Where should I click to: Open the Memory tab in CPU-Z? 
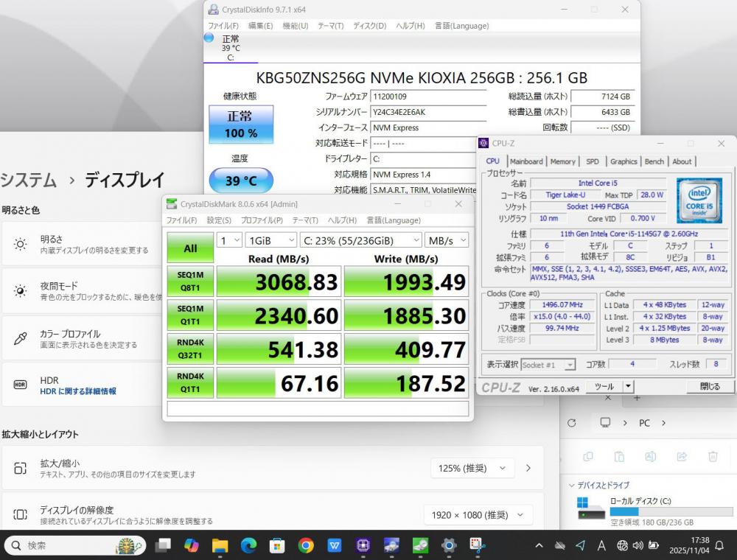(x=562, y=161)
